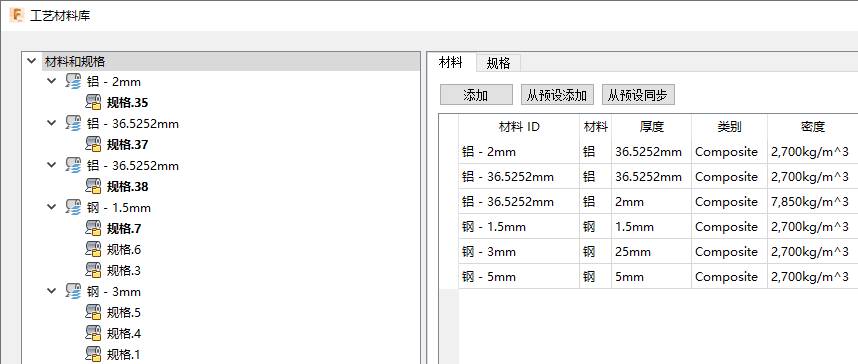Click the 从预设同步 button
Viewport: 858px width, 364px height.
(638, 95)
